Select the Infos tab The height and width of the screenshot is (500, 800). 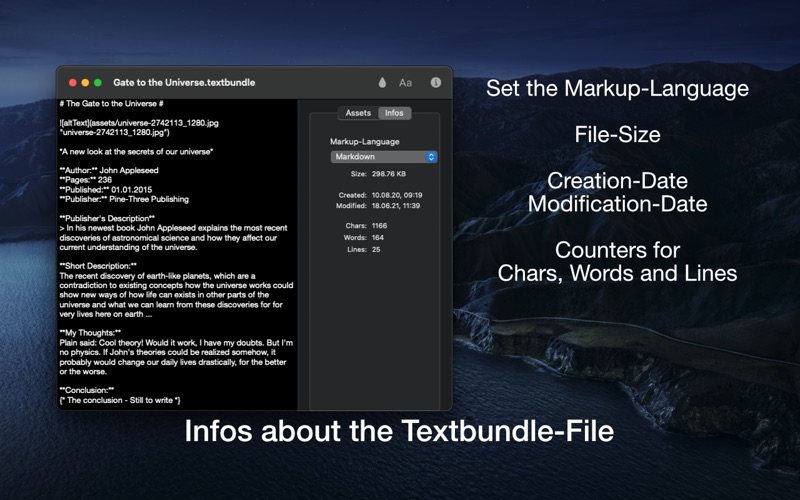pos(394,113)
